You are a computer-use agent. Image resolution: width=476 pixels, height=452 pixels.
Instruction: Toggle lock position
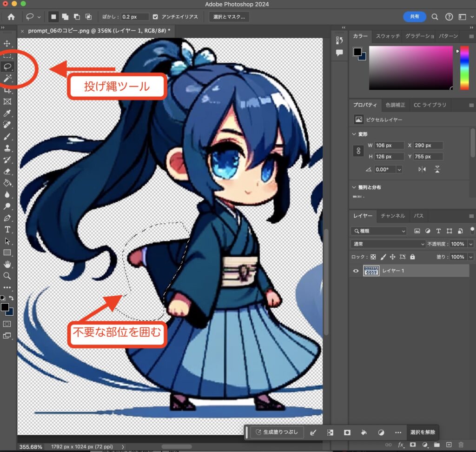392,257
